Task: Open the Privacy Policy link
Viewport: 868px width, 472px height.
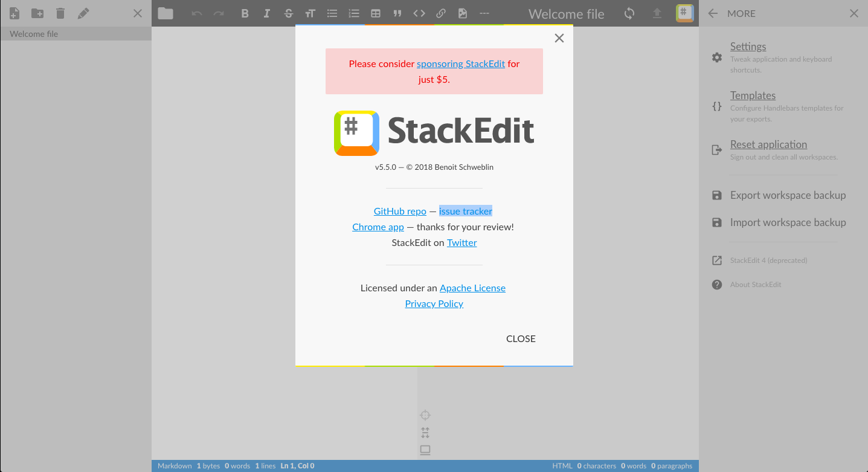Action: pyautogui.click(x=434, y=303)
